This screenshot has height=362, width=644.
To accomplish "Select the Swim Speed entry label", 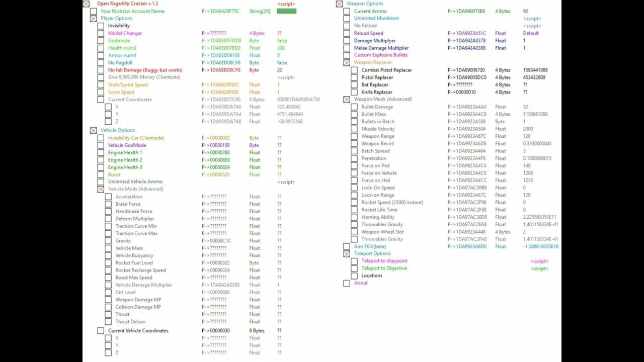I will tap(121, 92).
